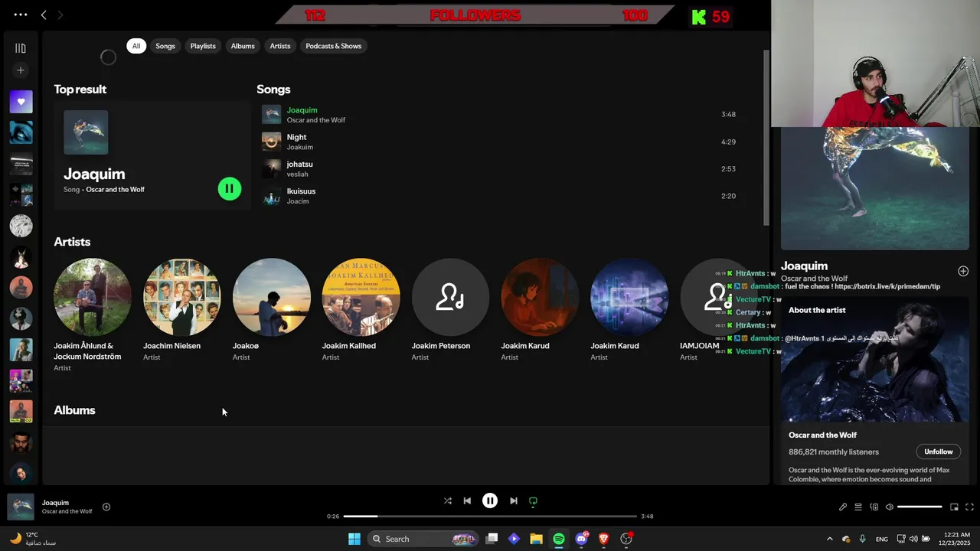Unfollow Oscar and the Wolf
Image resolution: width=980 pixels, height=551 pixels.
pos(938,452)
